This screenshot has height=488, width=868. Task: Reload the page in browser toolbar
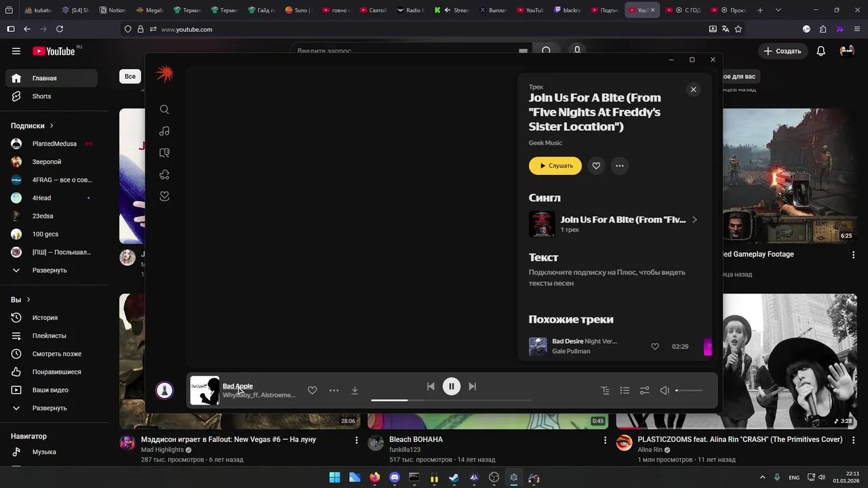pos(60,29)
